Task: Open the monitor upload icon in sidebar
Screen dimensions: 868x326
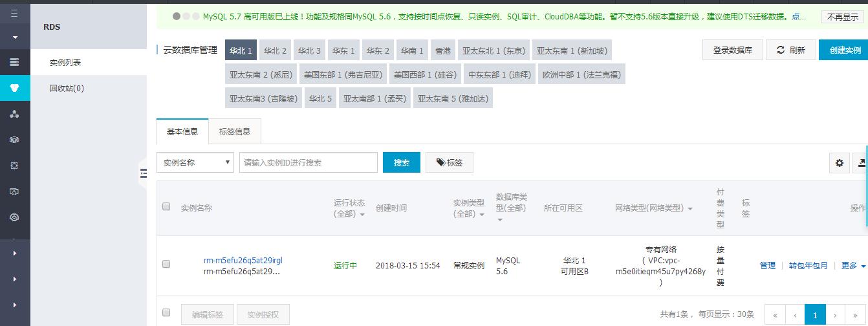Action: click(15, 191)
